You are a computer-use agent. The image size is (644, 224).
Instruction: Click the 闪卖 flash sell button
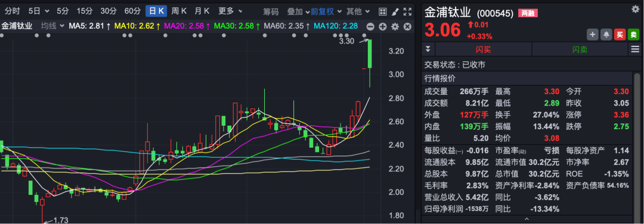point(580,49)
